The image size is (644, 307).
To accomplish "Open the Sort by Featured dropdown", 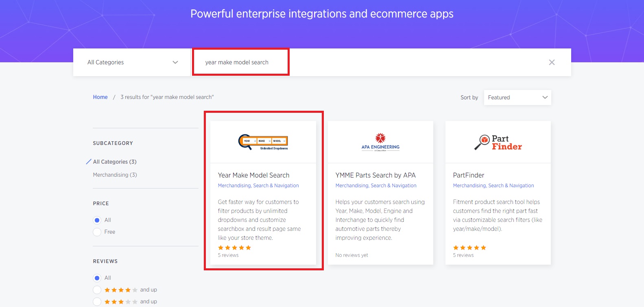I will (x=517, y=98).
